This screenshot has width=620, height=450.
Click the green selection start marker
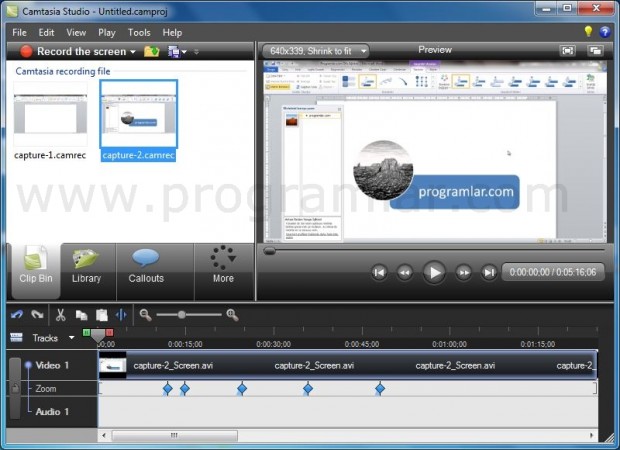tap(86, 333)
